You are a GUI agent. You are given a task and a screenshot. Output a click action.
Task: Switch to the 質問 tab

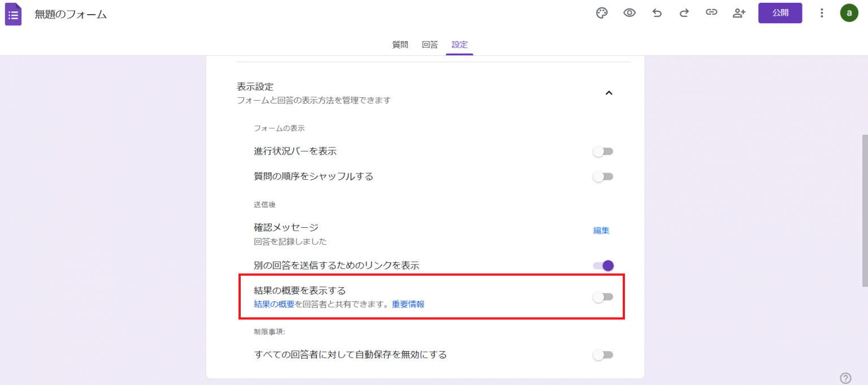click(x=400, y=45)
